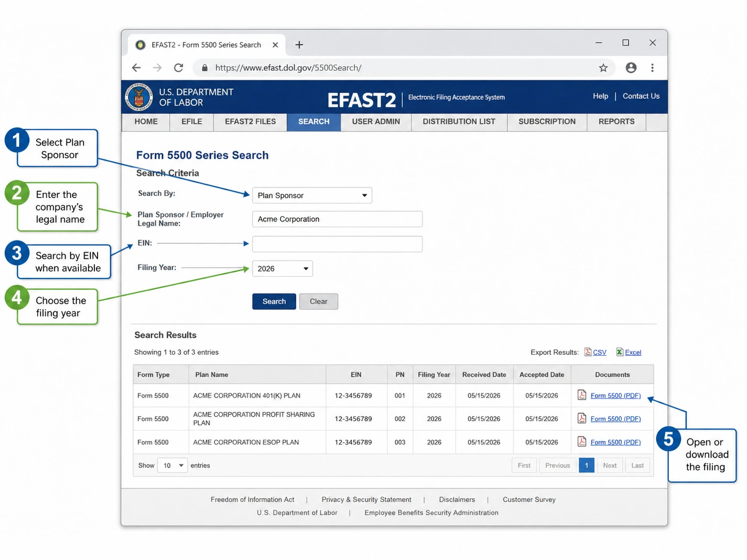Viewport: 747px width, 560px height.
Task: Click the empty EIN input field
Action: point(337,244)
